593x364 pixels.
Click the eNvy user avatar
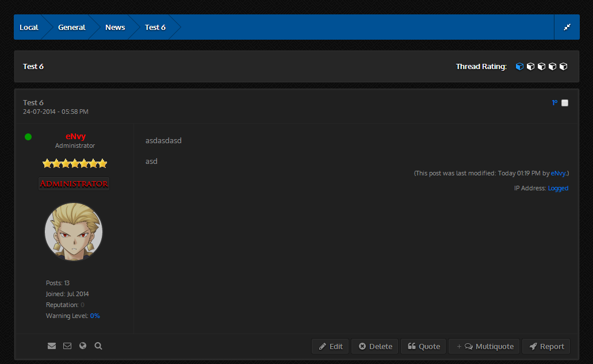coord(74,232)
